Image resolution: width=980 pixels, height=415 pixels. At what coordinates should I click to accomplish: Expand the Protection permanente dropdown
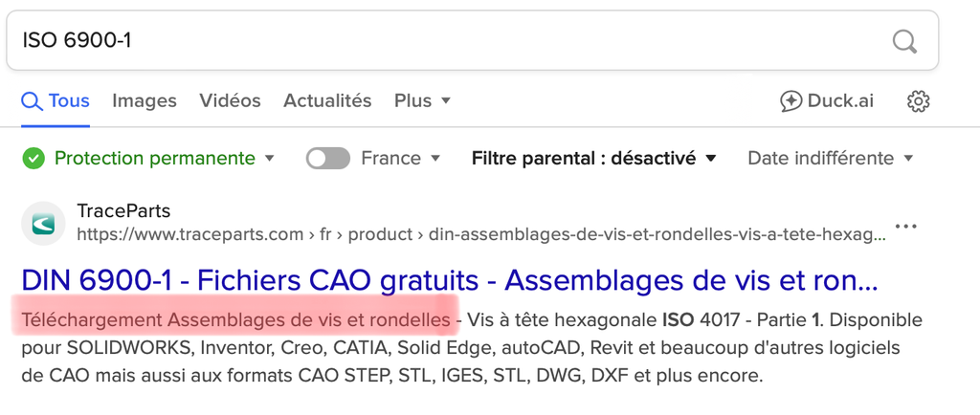pyautogui.click(x=269, y=159)
